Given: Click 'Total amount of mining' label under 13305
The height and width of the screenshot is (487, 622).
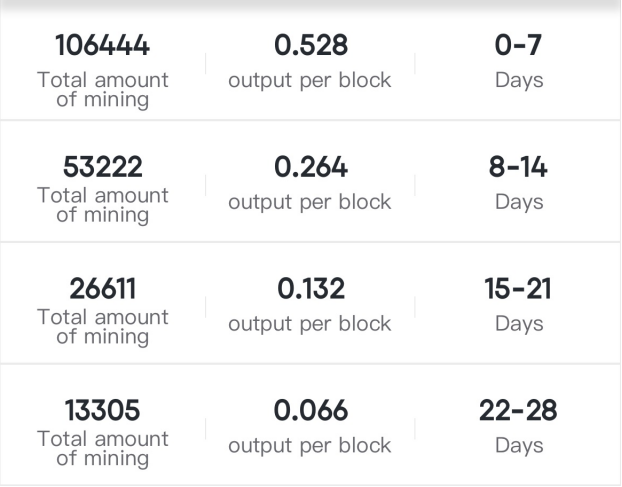Looking at the screenshot, I should point(103,449).
